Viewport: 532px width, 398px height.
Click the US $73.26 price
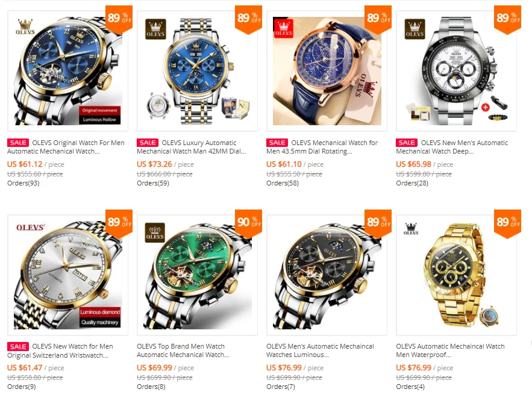pos(154,164)
